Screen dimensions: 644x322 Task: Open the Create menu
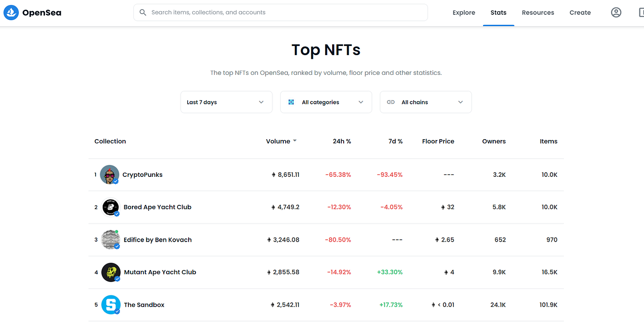click(580, 12)
